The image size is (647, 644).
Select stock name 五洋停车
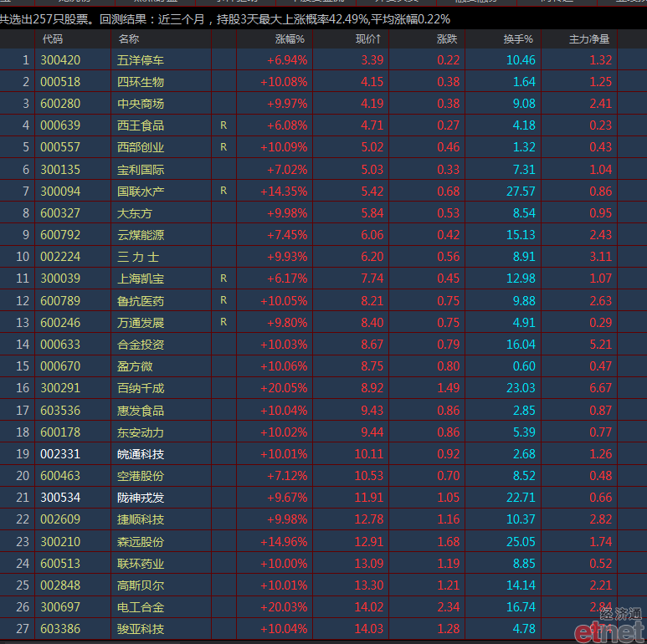click(141, 60)
